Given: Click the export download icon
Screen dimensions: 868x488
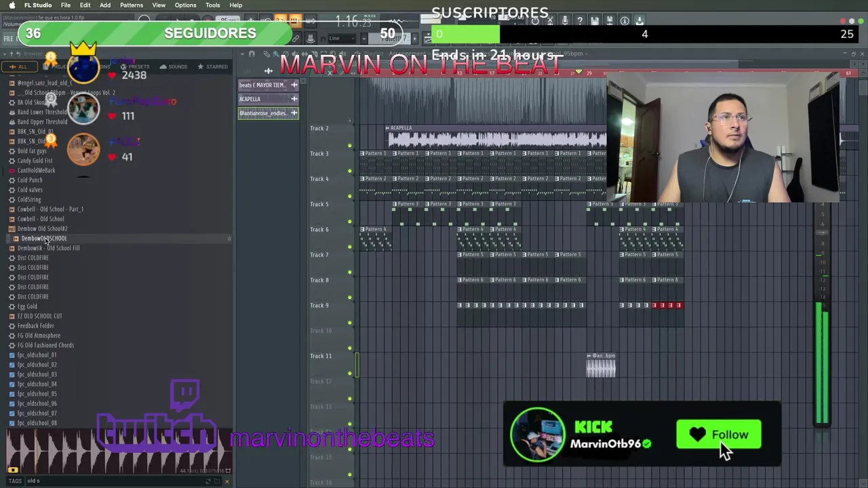Looking at the screenshot, I should pyautogui.click(x=639, y=21).
